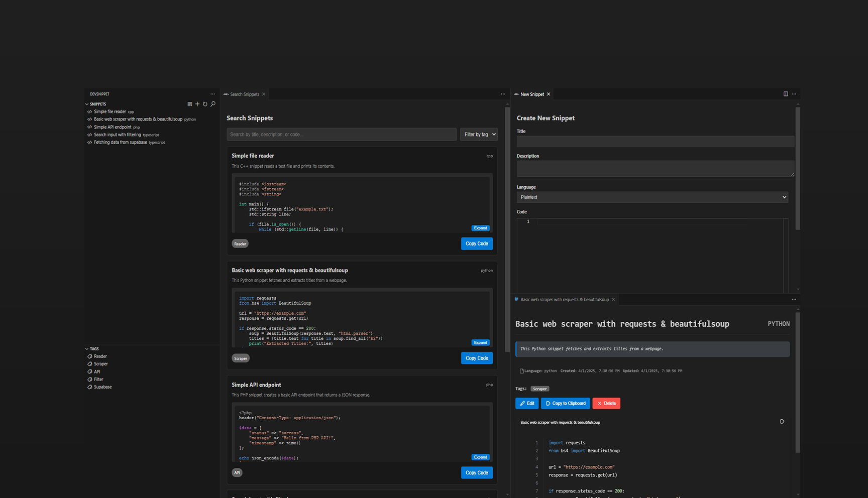Open DEVSNIPPET panel more actions ellipsis

pyautogui.click(x=212, y=94)
